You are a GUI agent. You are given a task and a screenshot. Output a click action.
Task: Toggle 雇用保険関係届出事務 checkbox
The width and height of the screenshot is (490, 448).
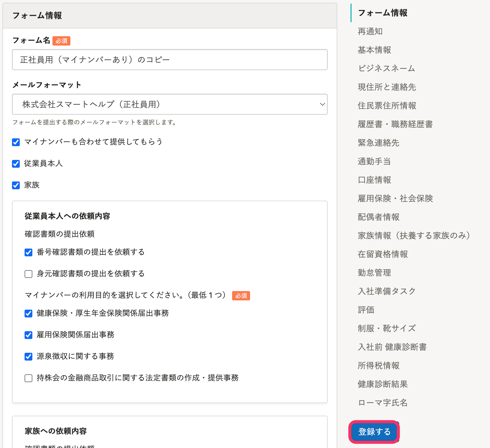pyautogui.click(x=28, y=335)
